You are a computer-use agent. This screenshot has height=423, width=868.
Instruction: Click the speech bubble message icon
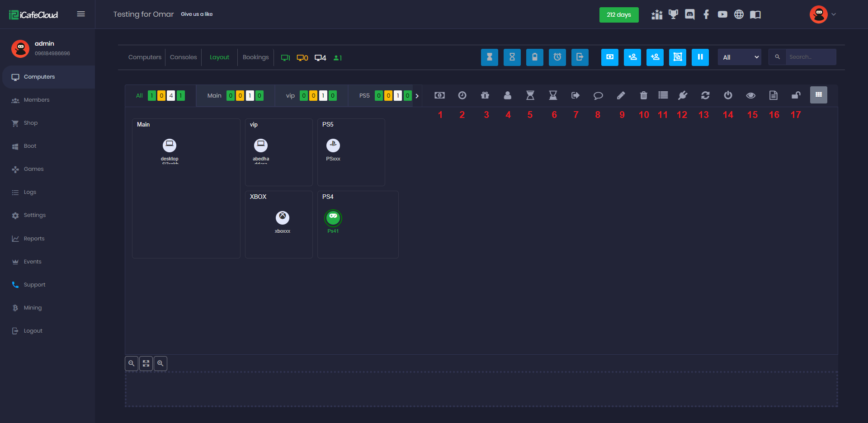[598, 95]
